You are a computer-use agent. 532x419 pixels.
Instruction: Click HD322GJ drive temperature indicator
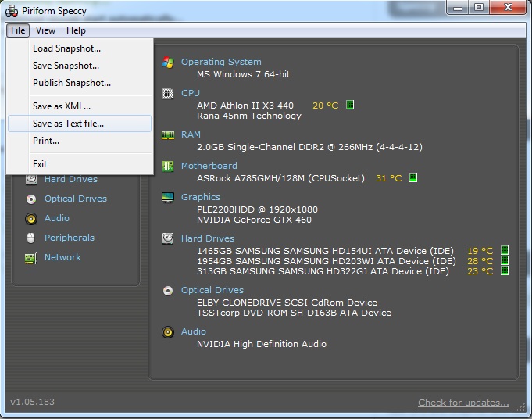(x=505, y=270)
